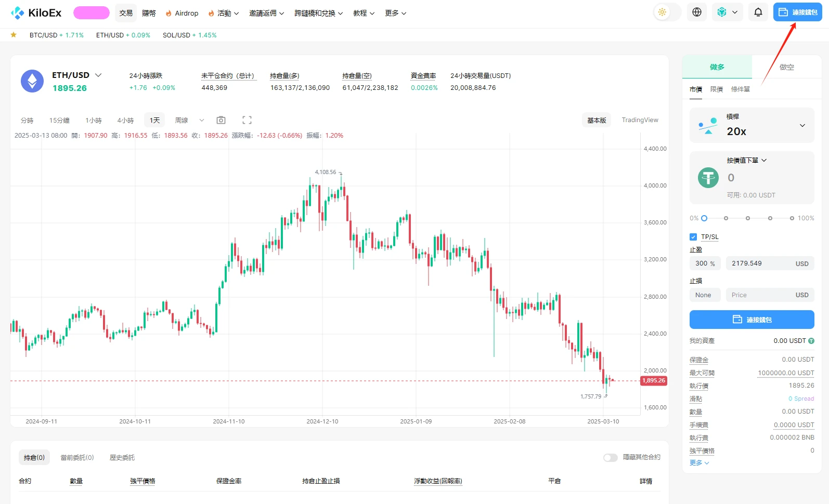The width and height of the screenshot is (829, 504).
Task: Switch chart to TradingView mode
Action: (640, 120)
